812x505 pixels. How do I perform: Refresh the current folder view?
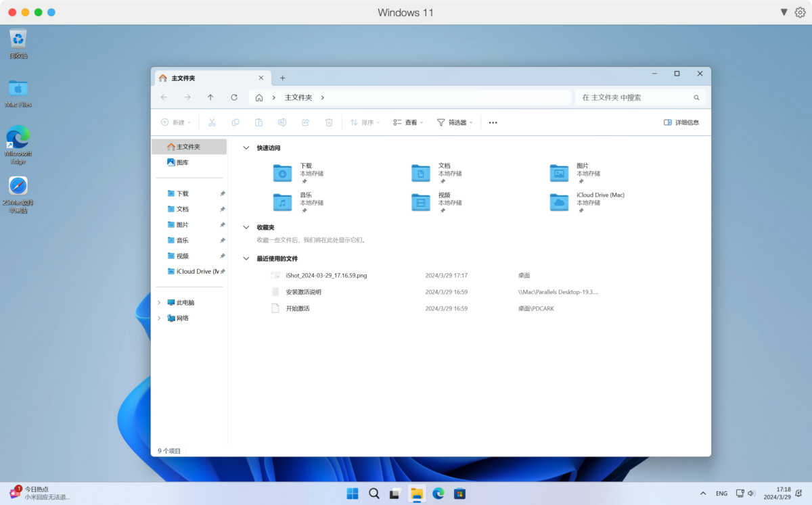point(234,97)
